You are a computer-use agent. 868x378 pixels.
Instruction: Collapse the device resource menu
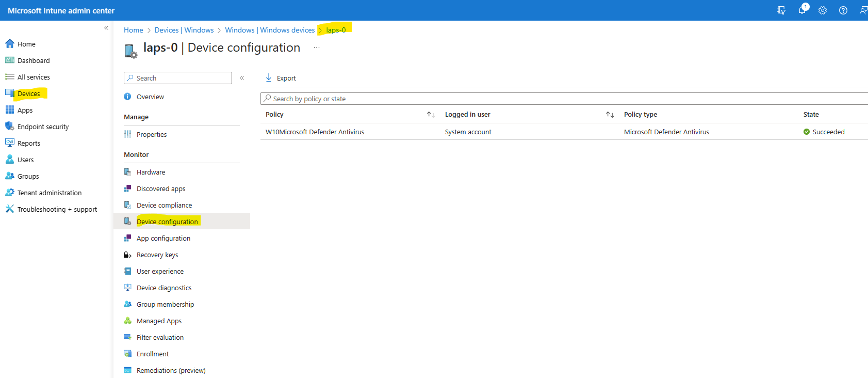(x=242, y=78)
